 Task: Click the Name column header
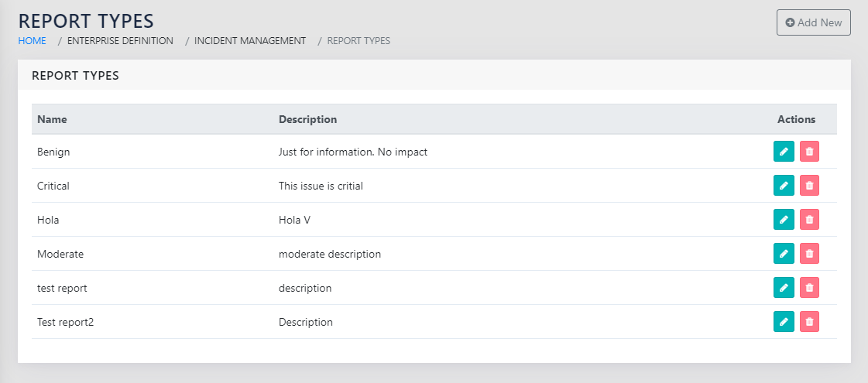coord(52,119)
